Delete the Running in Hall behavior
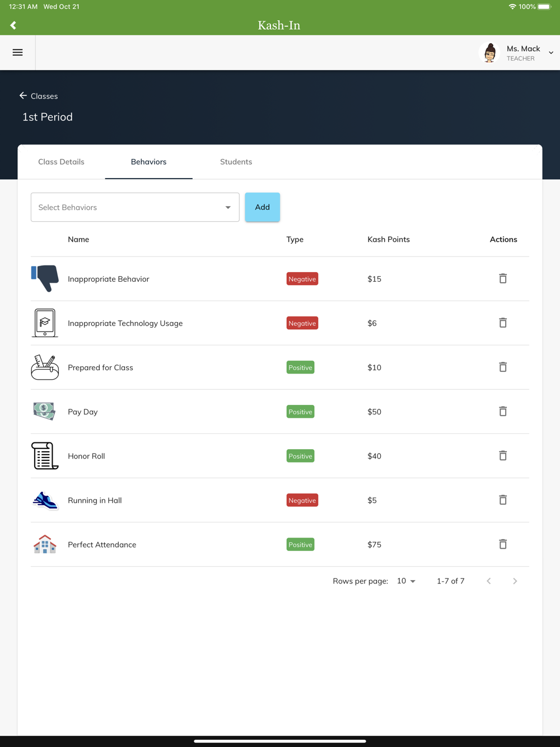This screenshot has height=747, width=560. (503, 500)
